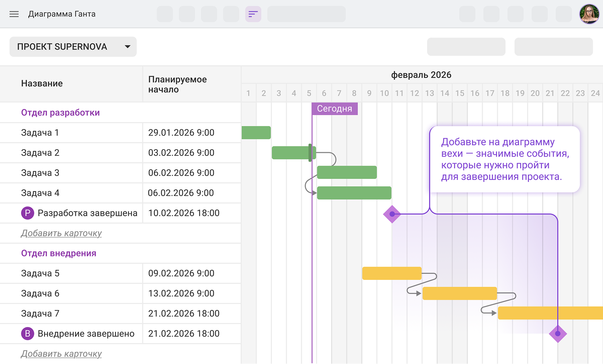Open the hamburger menu
The image size is (603, 364).
(x=14, y=14)
